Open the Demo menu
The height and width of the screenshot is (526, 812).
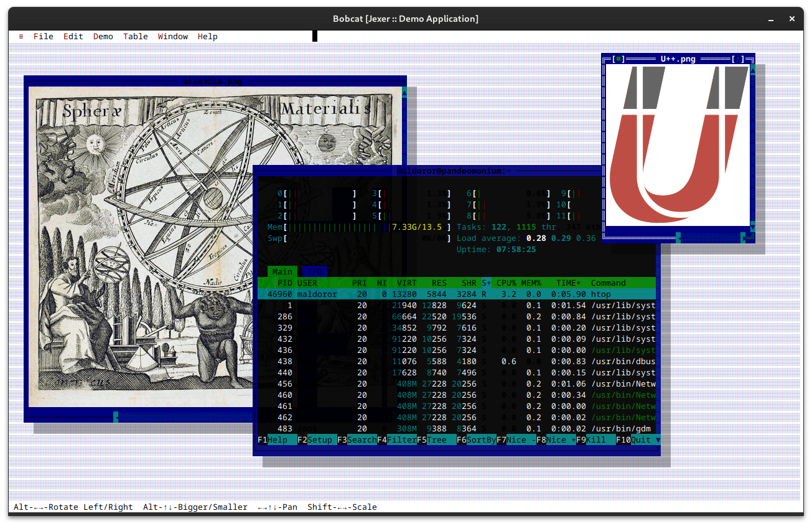coord(103,37)
